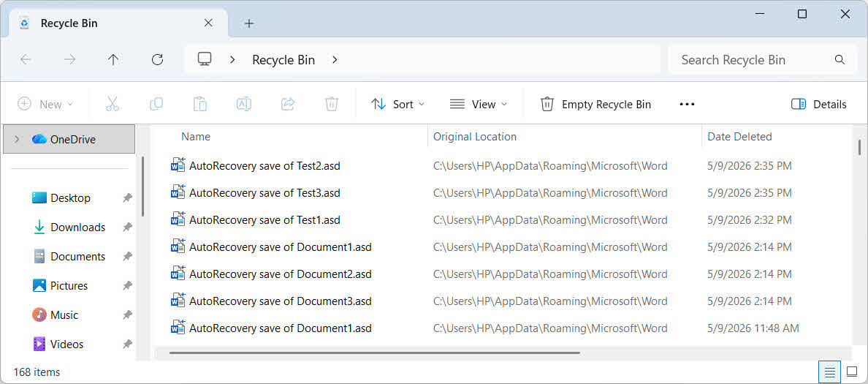868x384 pixels.
Task: Select AutoRecovery save of Document3.asd
Action: [x=280, y=301]
